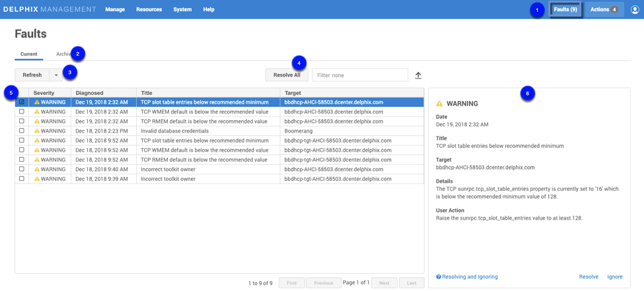Image resolution: width=644 pixels, height=291 pixels.
Task: Click the warning triangle in details panel
Action: 439,104
